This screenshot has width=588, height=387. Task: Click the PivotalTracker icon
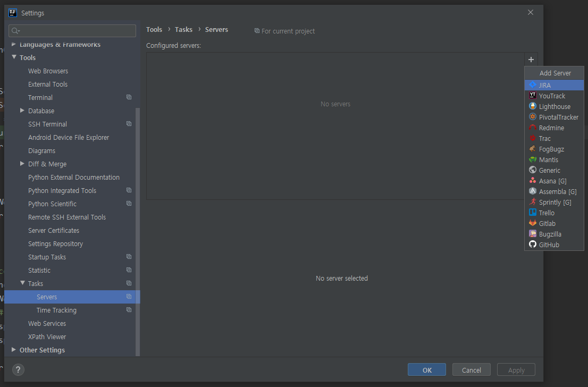[x=533, y=116]
